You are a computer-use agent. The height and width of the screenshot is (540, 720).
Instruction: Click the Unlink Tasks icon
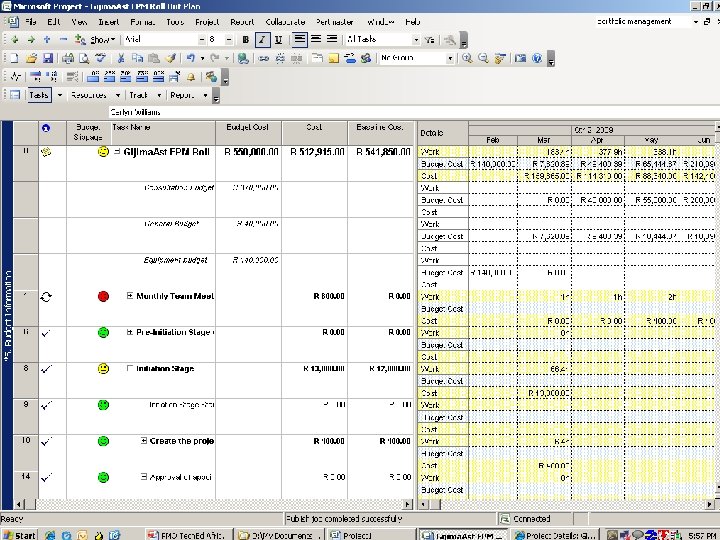(x=280, y=58)
